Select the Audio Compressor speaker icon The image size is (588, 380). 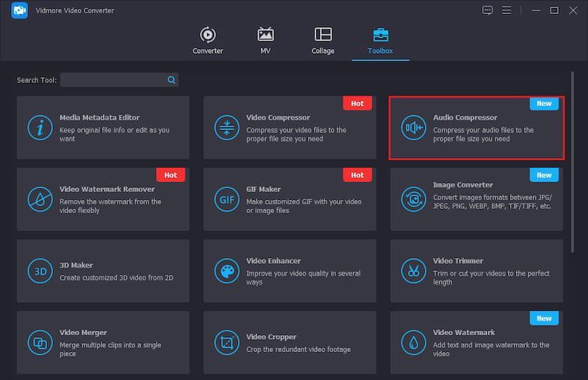point(413,128)
